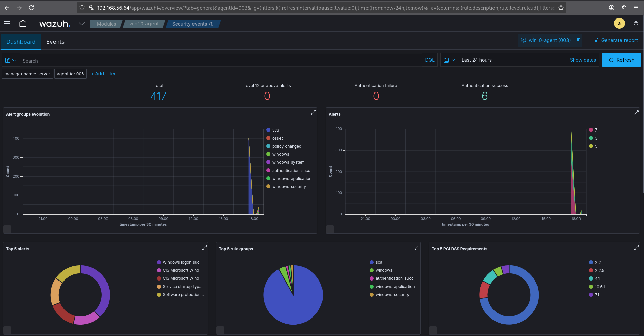
Task: Expand the Wazuh menu chevron
Action: pyautogui.click(x=81, y=24)
